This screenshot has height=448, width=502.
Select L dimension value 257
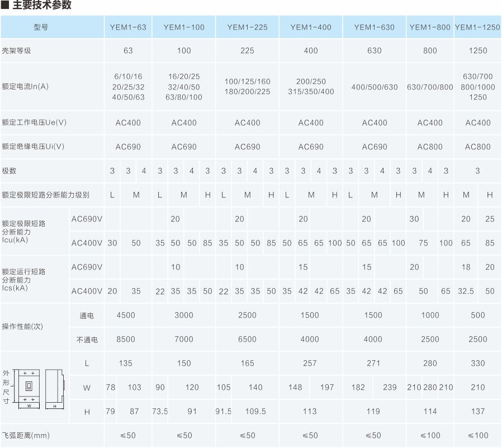[310, 363]
